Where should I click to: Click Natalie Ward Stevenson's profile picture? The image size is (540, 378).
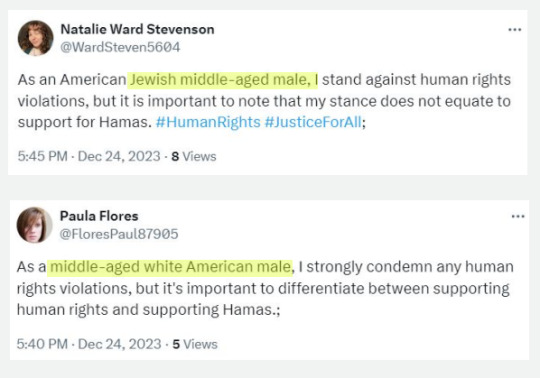35,38
